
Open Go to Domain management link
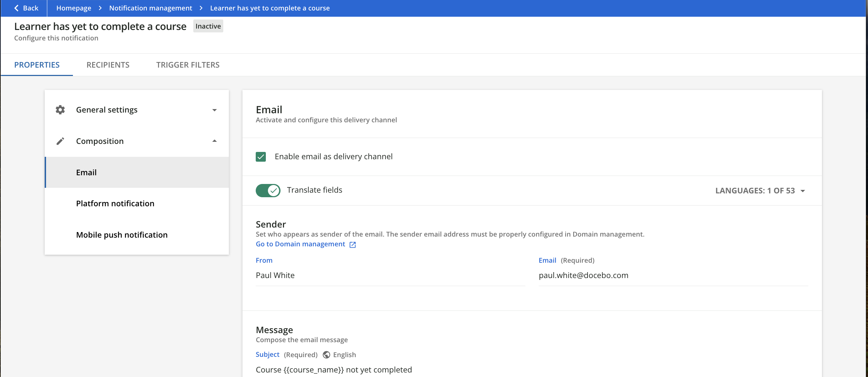point(300,244)
